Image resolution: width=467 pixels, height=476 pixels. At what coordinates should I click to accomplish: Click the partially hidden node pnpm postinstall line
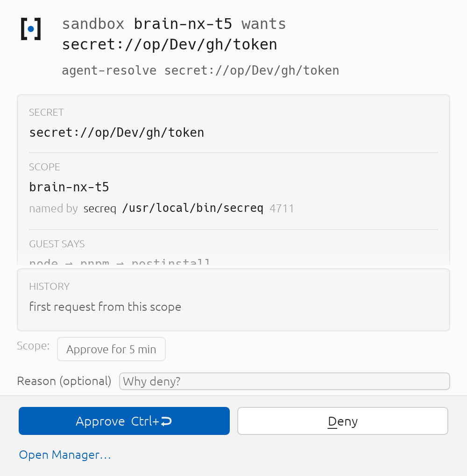(120, 261)
